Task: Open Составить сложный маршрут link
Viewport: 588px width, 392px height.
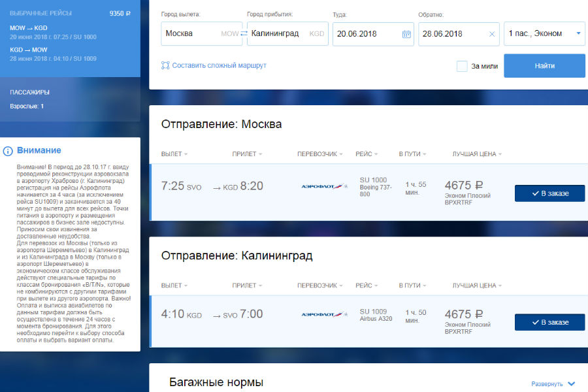Action: [219, 65]
